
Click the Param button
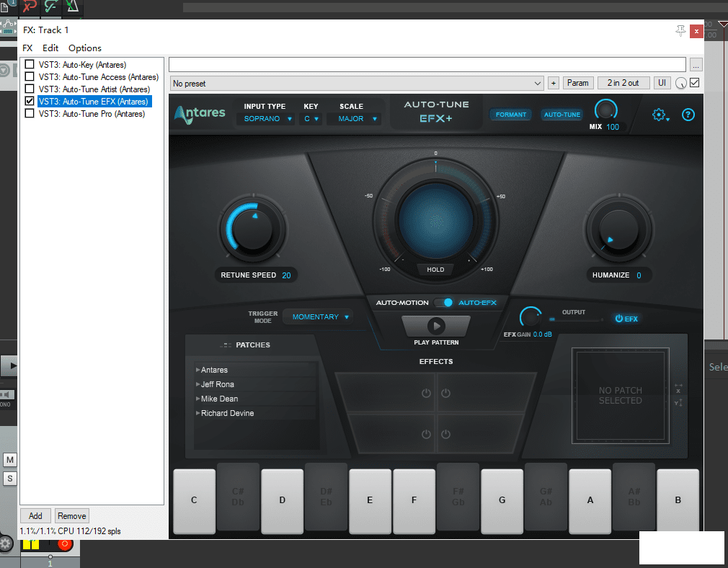577,83
